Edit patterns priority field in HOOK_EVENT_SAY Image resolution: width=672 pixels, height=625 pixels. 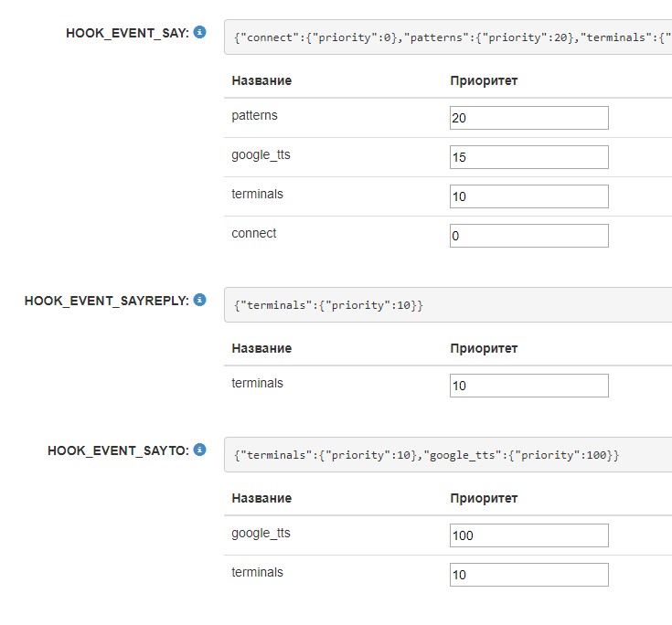528,118
